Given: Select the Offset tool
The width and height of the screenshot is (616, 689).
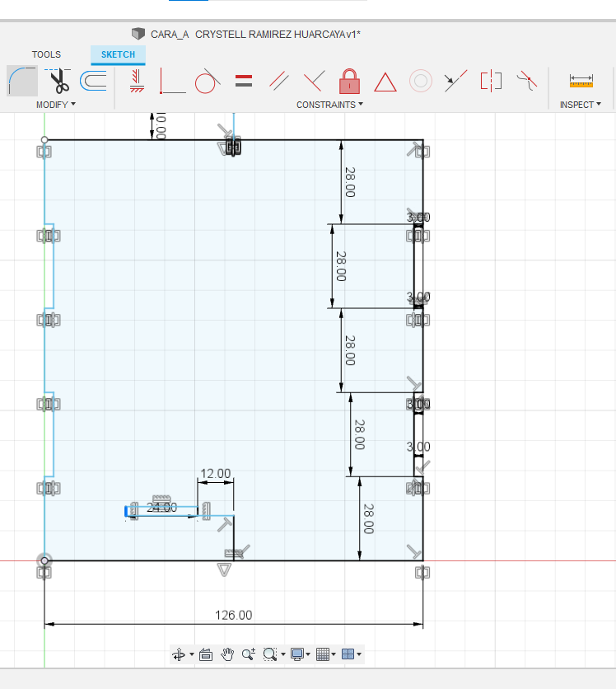Looking at the screenshot, I should tap(94, 81).
